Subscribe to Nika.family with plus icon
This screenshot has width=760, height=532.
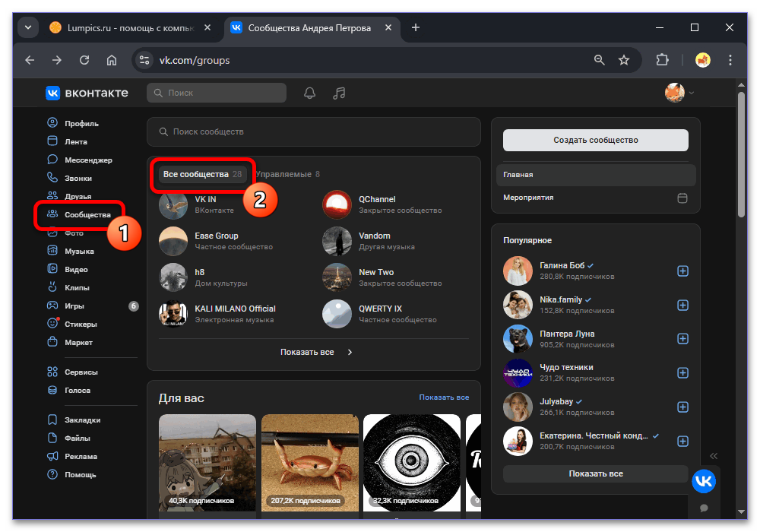pos(682,305)
